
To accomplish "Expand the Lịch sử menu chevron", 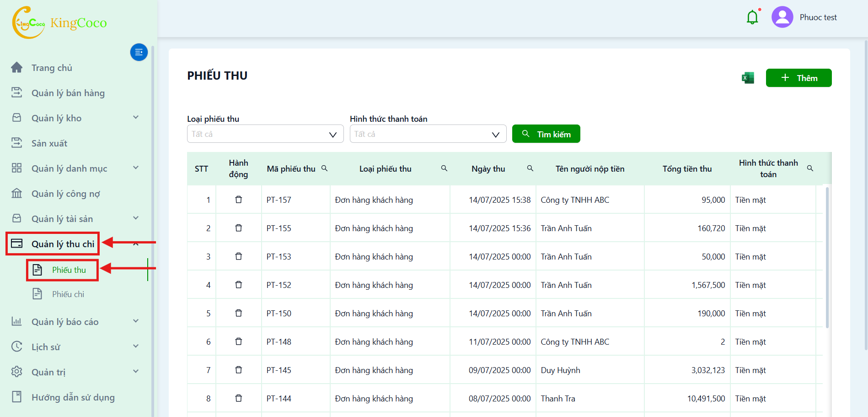I will (x=136, y=347).
